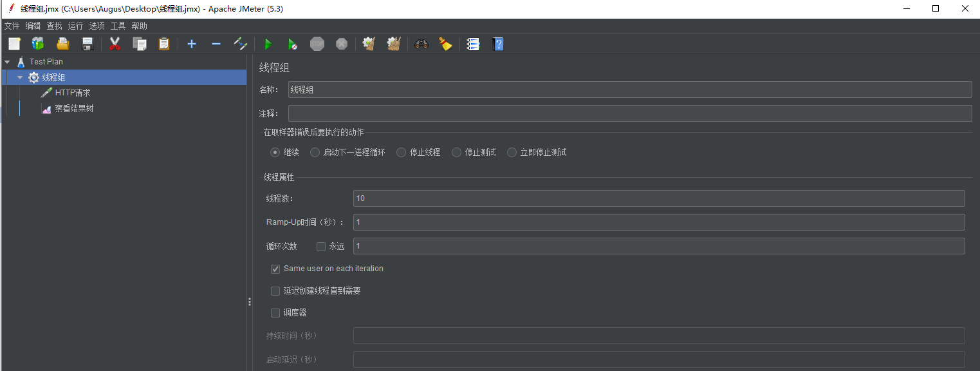980x371 pixels.
Task: Open the 文件 menu
Action: pos(12,26)
